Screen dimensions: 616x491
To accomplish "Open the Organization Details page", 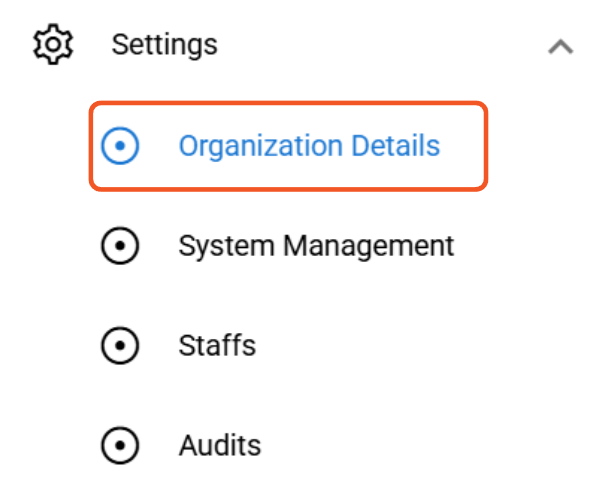I will [x=308, y=147].
